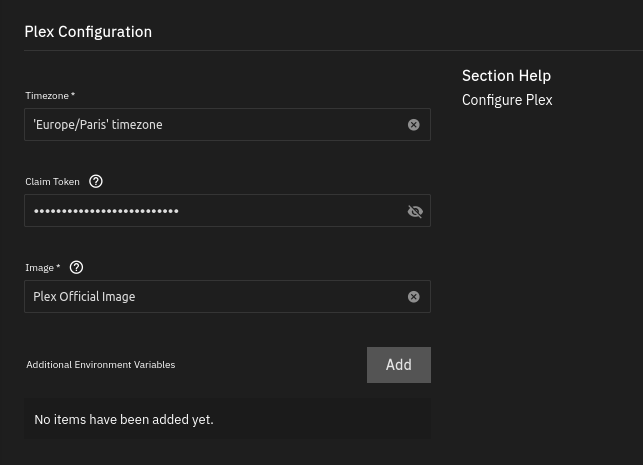Screen dimensions: 643x465
Task: Click the Claim Token label text
Action: [x=52, y=182]
